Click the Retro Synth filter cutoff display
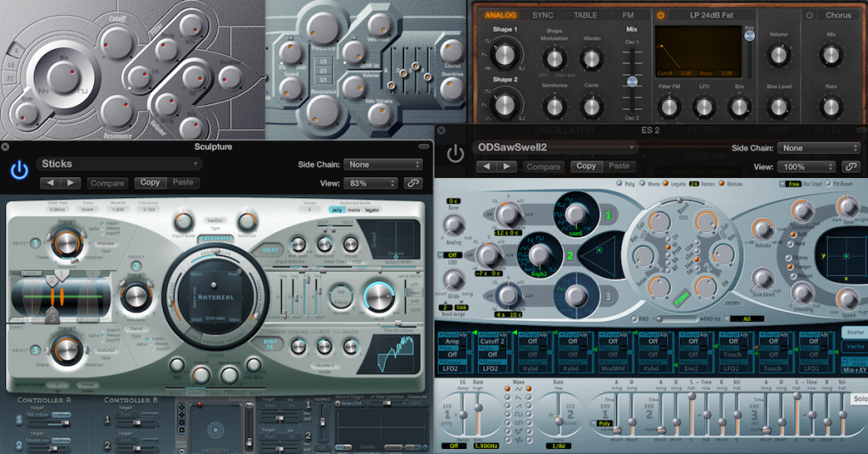 (x=698, y=51)
